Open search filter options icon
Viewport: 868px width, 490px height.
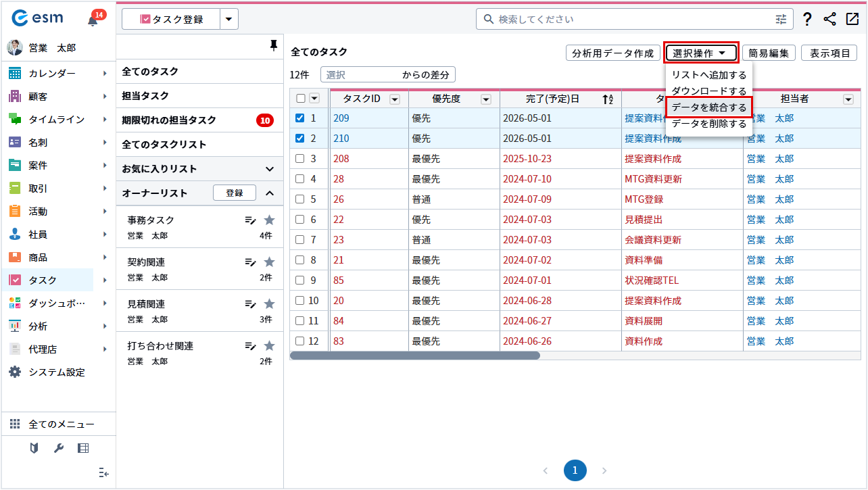(x=781, y=20)
